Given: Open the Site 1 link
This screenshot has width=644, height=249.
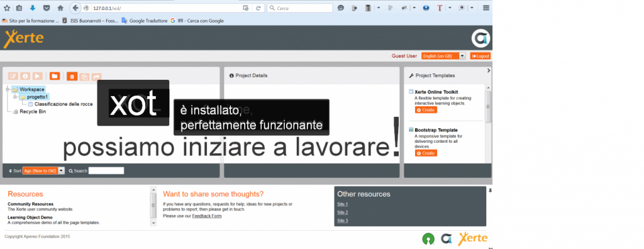Looking at the screenshot, I should (x=343, y=204).
